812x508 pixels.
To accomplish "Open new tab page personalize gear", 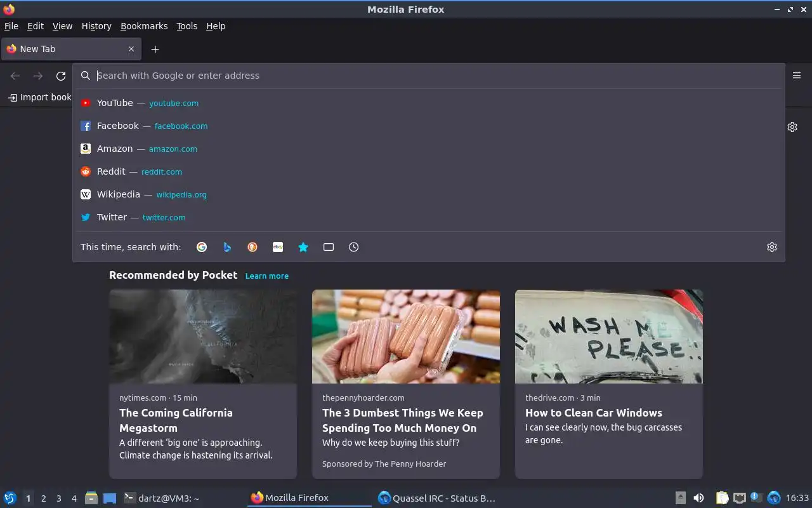I will pos(792,127).
